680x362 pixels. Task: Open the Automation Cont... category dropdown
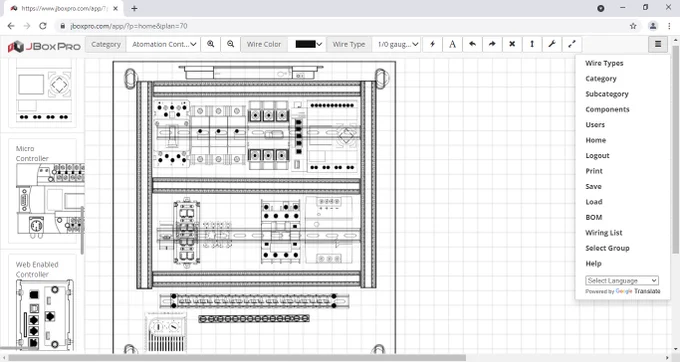click(163, 44)
